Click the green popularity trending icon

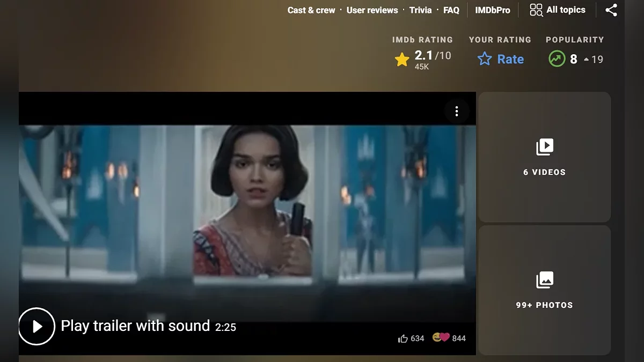point(557,59)
